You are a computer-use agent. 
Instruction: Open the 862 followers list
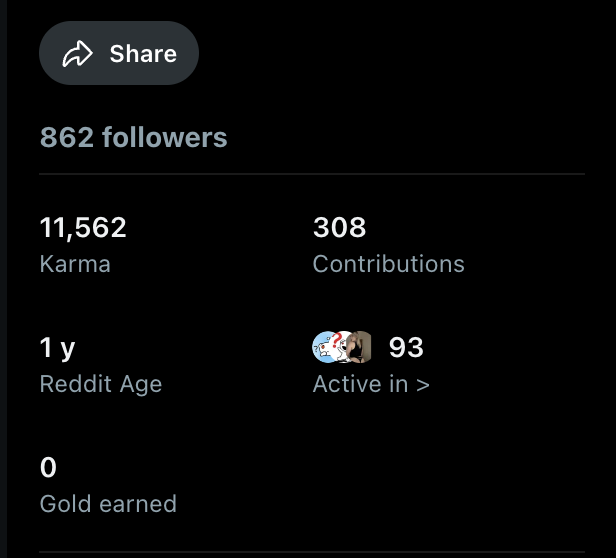[x=133, y=137]
